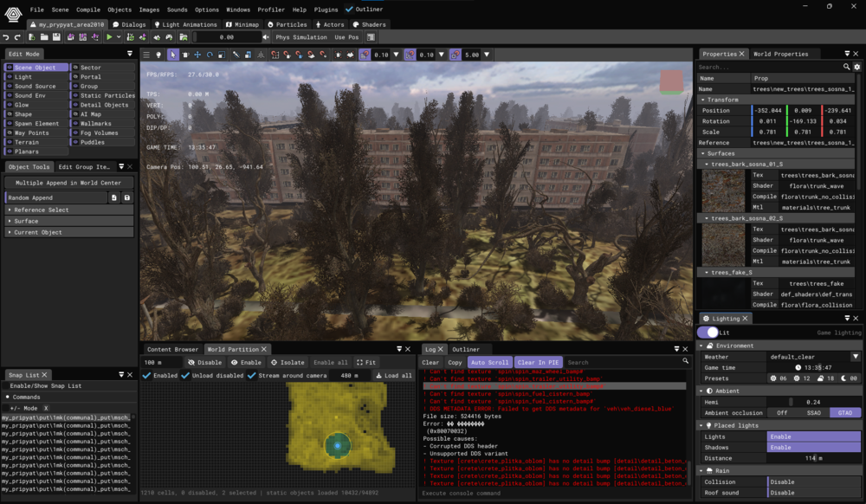
Task: Toggle the Lit lighting switch
Action: (708, 333)
